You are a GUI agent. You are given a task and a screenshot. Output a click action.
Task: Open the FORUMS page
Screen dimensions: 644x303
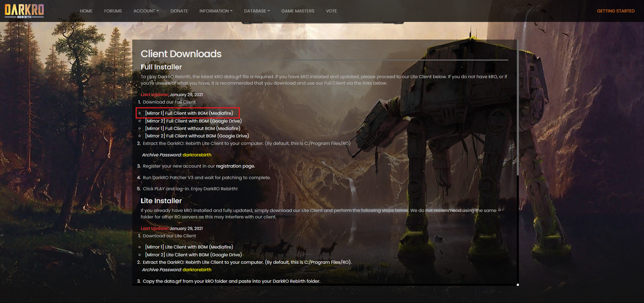pyautogui.click(x=113, y=11)
